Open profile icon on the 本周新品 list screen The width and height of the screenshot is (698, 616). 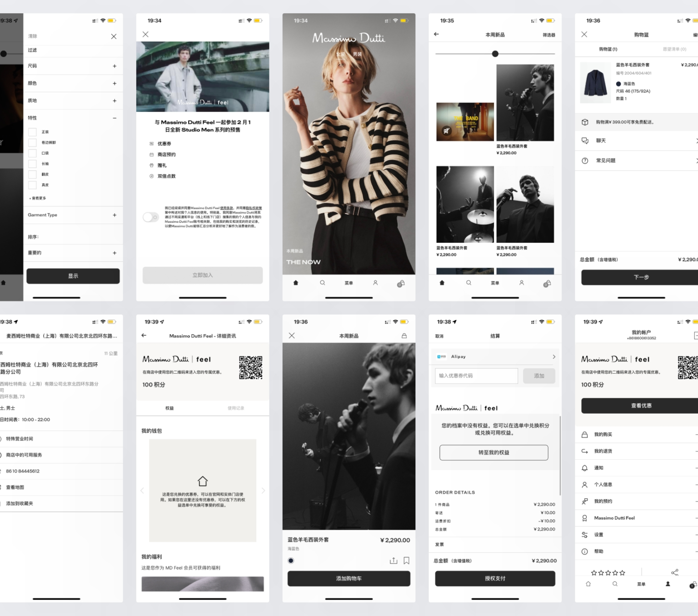(x=522, y=283)
